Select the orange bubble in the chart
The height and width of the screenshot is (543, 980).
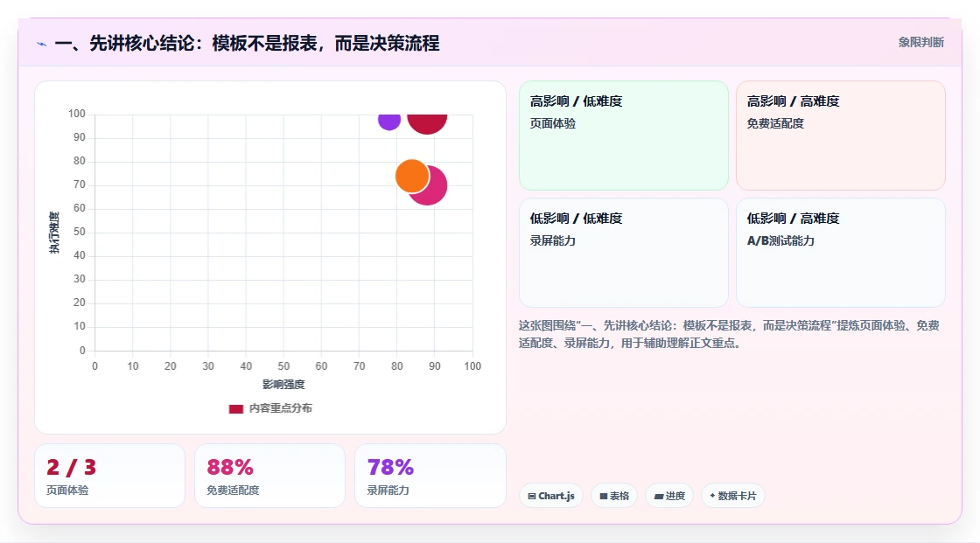coord(412,176)
